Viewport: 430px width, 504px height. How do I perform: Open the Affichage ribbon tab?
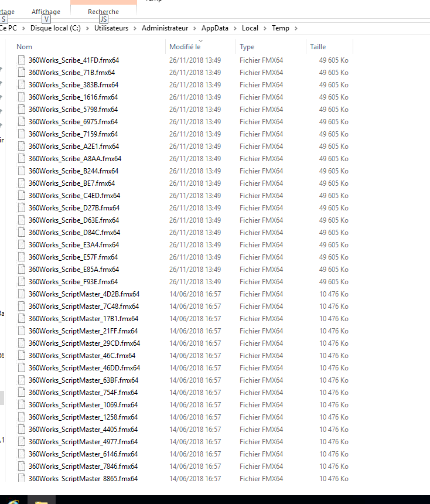click(x=46, y=12)
